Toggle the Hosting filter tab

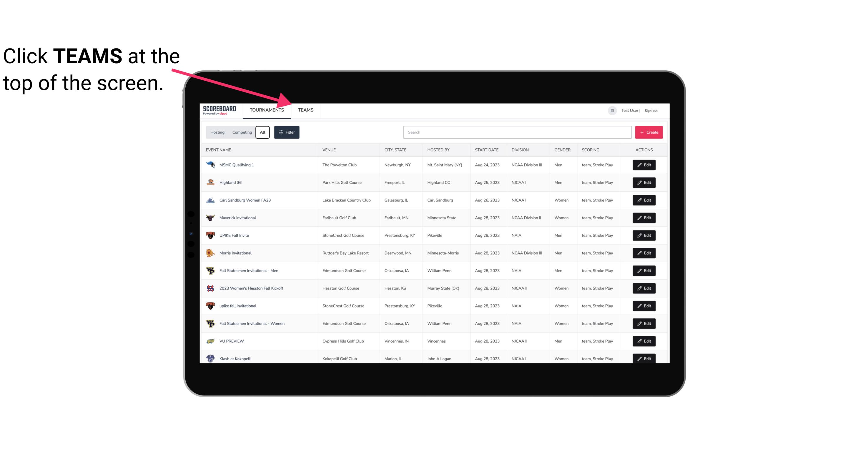[217, 132]
